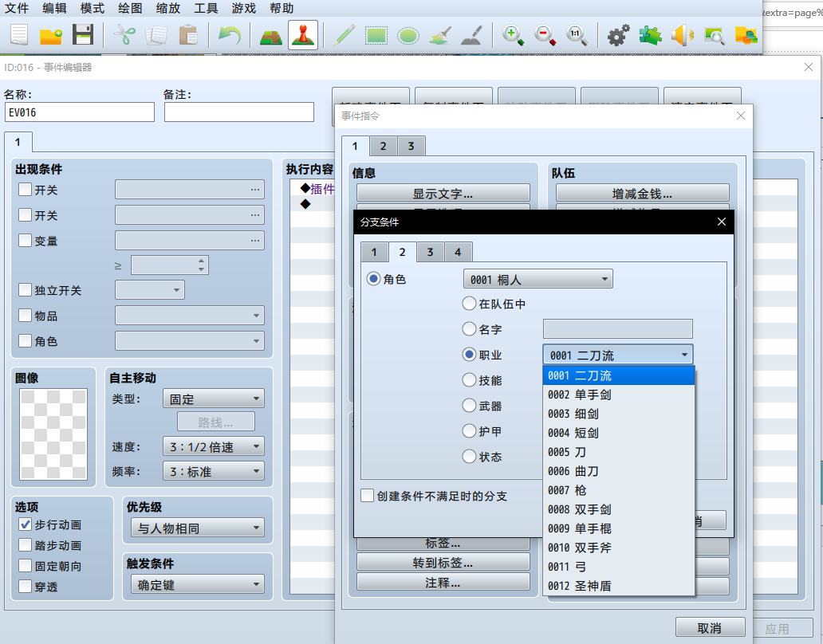
Task: Click the New Project toolbar icon
Action: (x=19, y=35)
